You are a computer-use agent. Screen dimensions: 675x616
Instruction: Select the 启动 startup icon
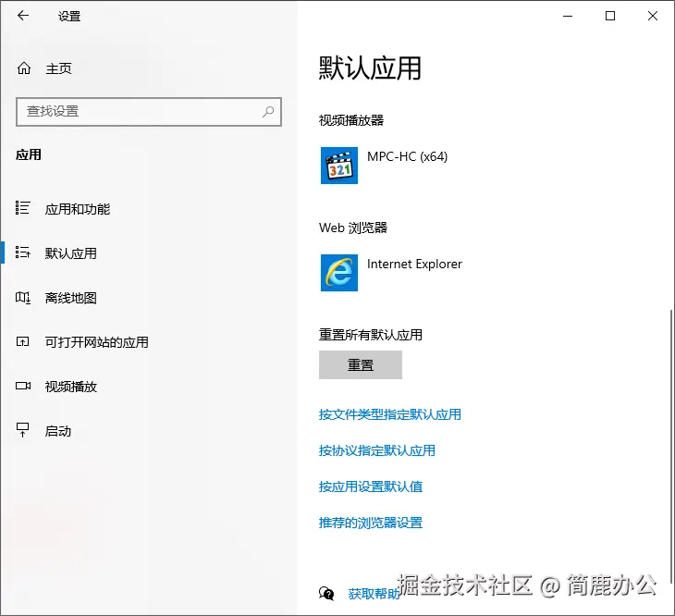pyautogui.click(x=22, y=429)
